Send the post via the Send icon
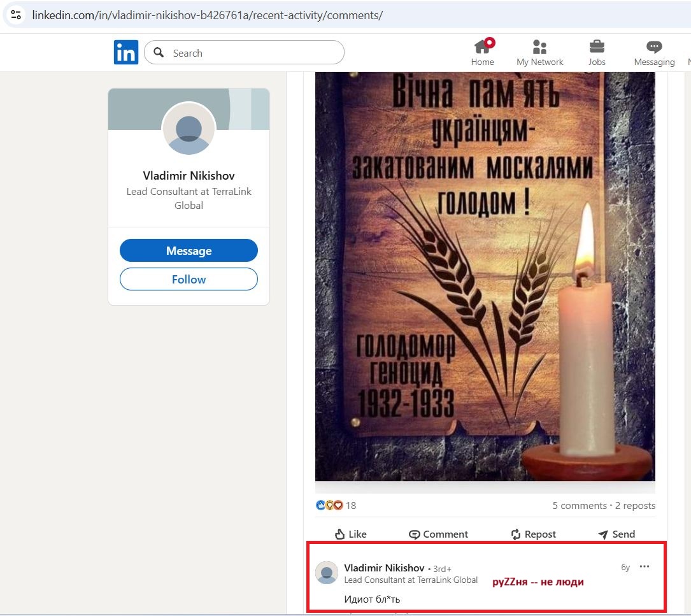Viewport: 691px width, 616px height. click(616, 534)
